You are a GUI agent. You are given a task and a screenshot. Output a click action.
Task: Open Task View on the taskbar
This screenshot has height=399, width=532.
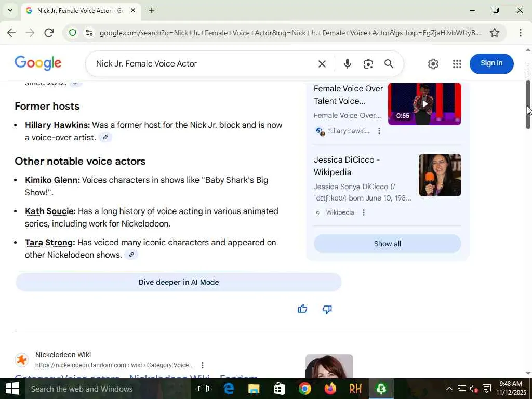pos(204,389)
